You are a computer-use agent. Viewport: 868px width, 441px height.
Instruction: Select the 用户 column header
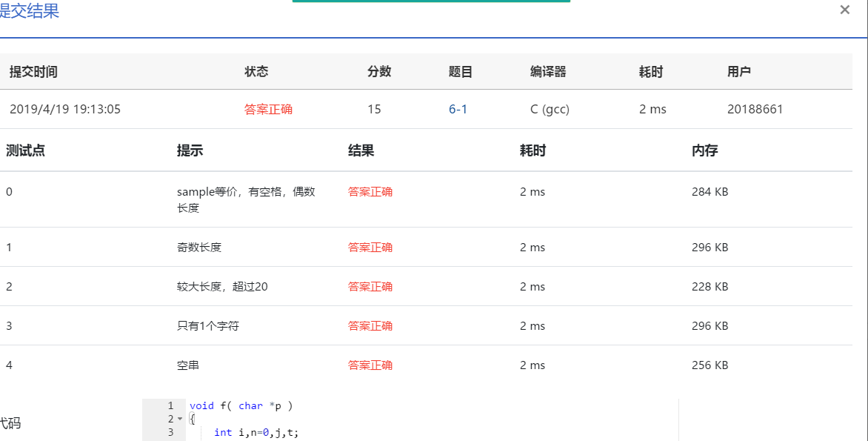point(739,71)
